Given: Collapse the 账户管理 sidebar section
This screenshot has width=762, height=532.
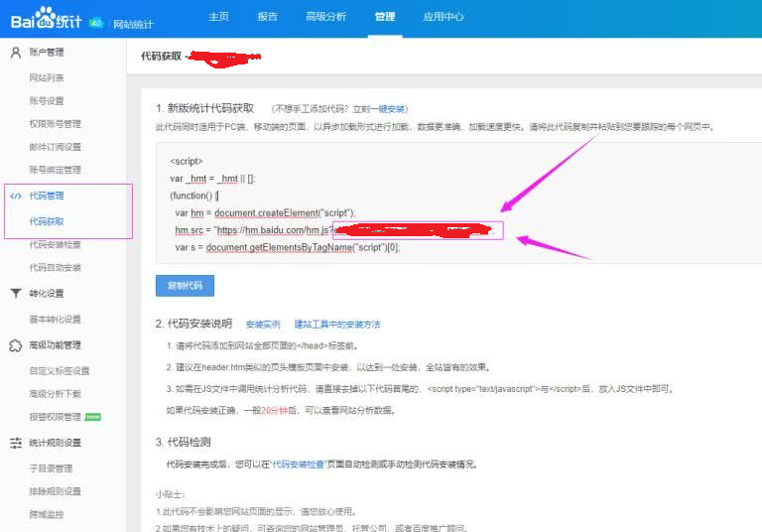Looking at the screenshot, I should tap(47, 53).
